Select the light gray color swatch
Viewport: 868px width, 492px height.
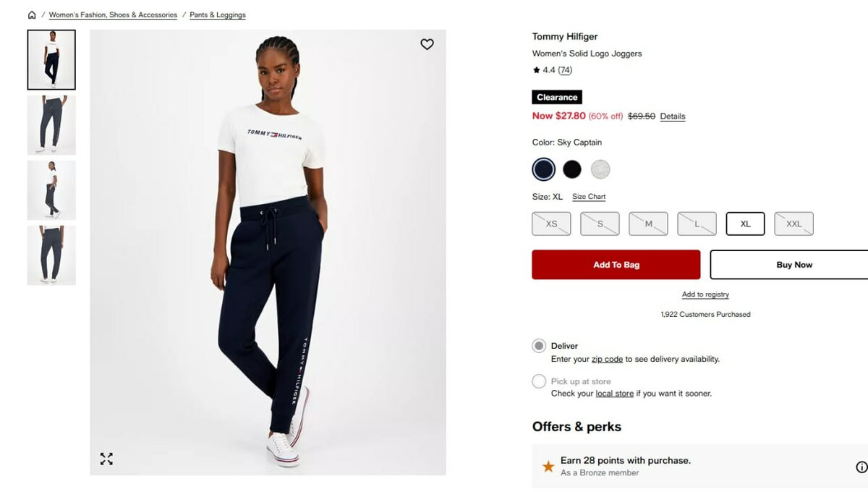click(x=600, y=169)
